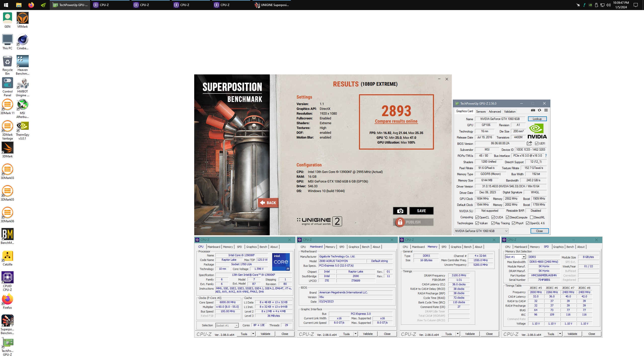Click GPU-Z screenshot camera icon
Viewport: 644px width, 362px height.
coord(533,110)
